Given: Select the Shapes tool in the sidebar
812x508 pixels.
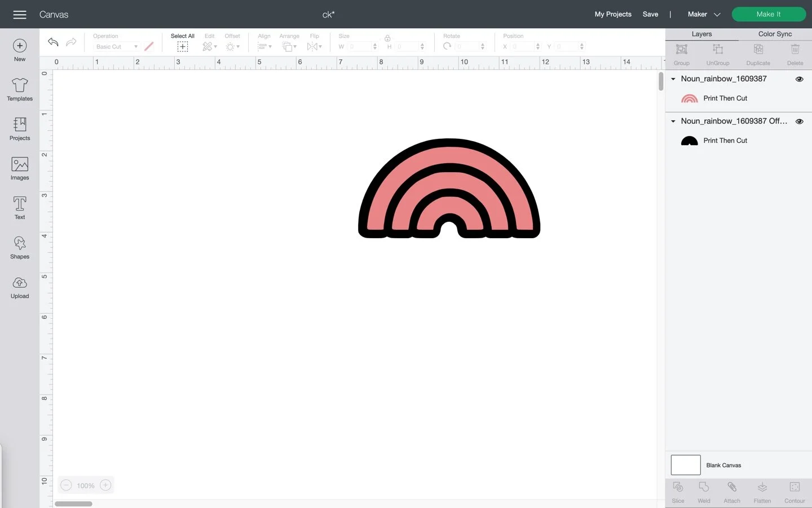Looking at the screenshot, I should point(19,248).
